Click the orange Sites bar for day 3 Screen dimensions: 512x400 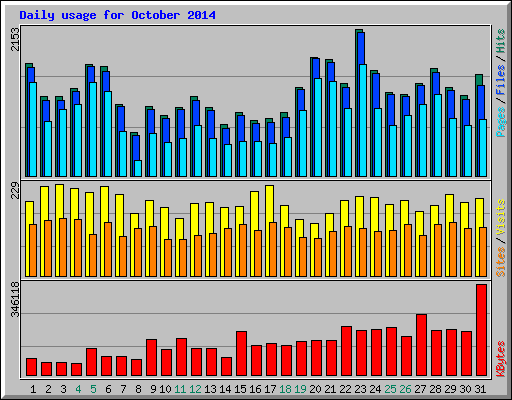(x=63, y=247)
